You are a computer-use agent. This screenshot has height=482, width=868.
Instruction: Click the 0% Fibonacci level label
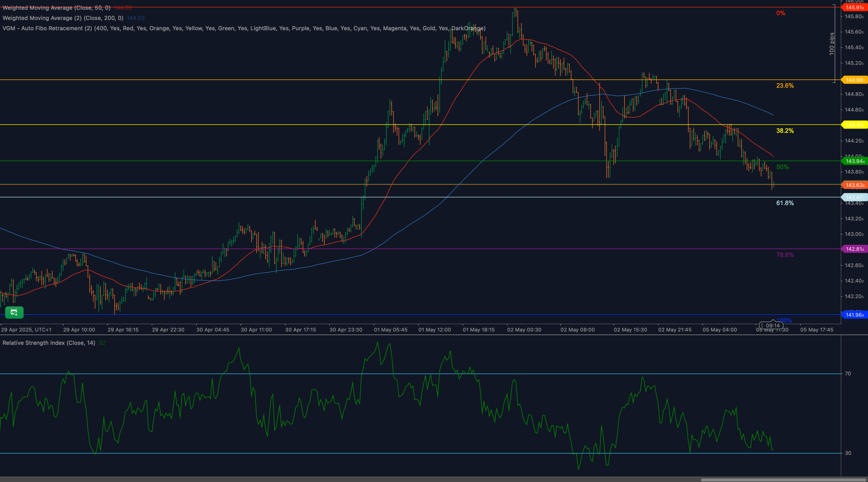(x=781, y=13)
